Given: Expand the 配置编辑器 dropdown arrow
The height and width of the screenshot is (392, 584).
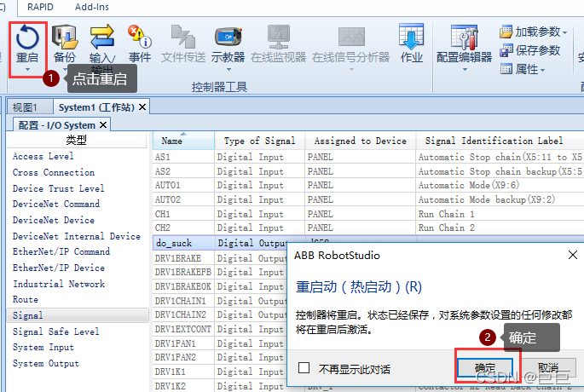Looking at the screenshot, I should click(x=465, y=70).
